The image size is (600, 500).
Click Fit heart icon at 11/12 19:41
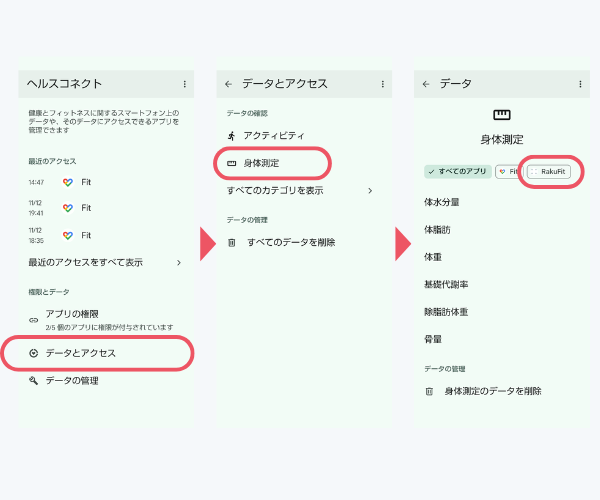(68, 208)
